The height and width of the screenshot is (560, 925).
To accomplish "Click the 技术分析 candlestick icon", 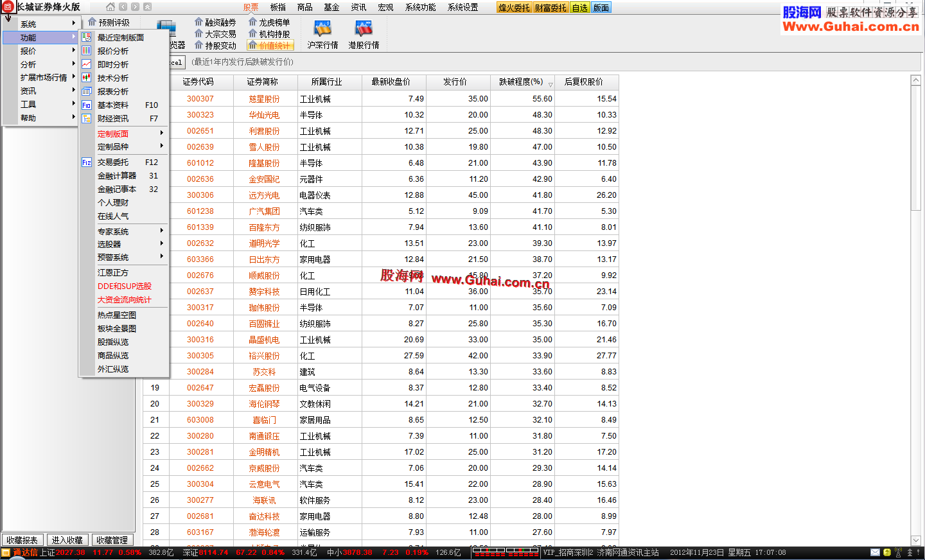I will pyautogui.click(x=87, y=78).
